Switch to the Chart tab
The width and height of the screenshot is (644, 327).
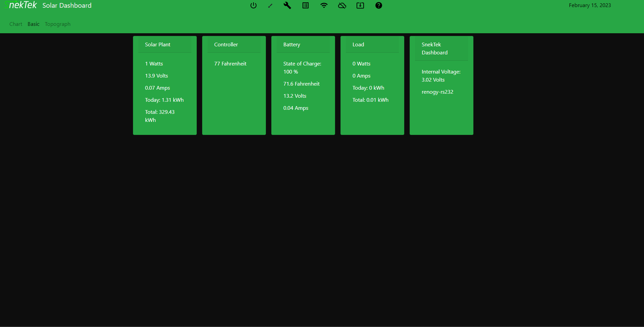[16, 24]
